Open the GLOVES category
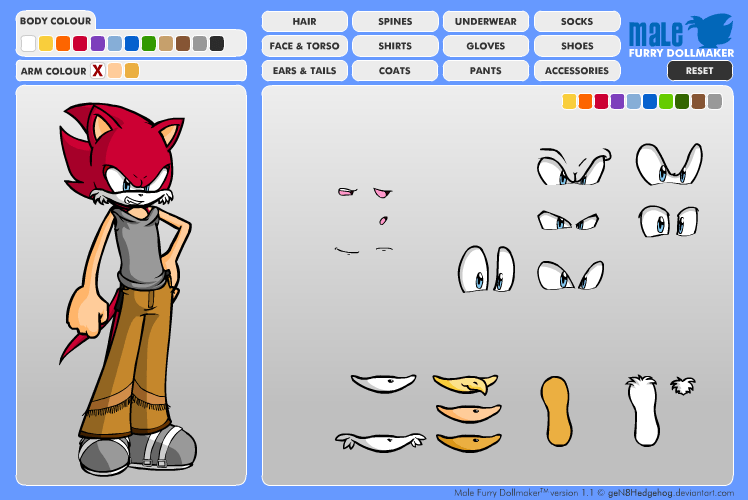 [486, 46]
